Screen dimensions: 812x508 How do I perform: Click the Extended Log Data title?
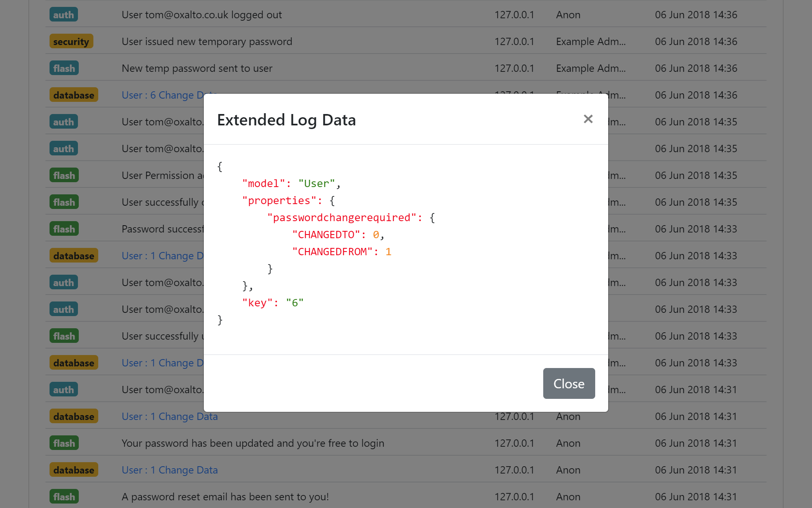pyautogui.click(x=286, y=120)
